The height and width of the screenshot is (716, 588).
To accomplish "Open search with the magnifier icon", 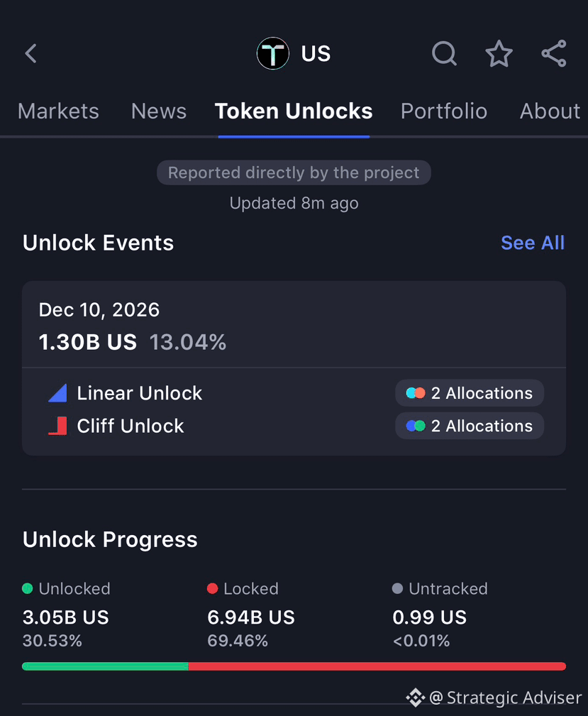I will tap(444, 53).
